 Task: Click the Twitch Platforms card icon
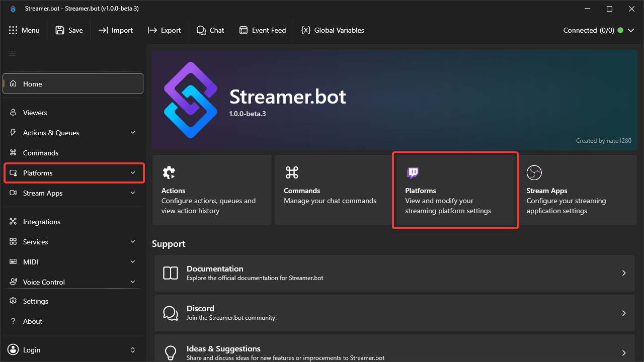coord(413,172)
